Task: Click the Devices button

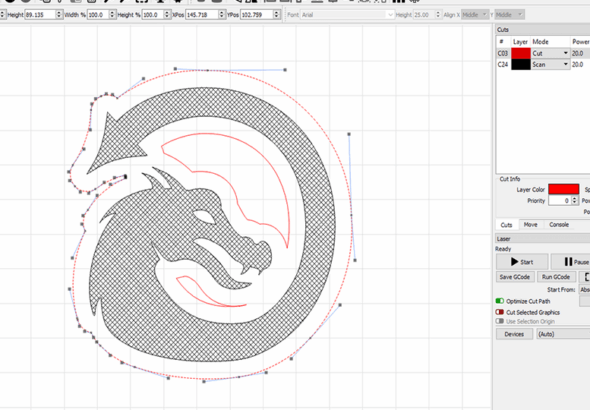Action: click(x=514, y=334)
